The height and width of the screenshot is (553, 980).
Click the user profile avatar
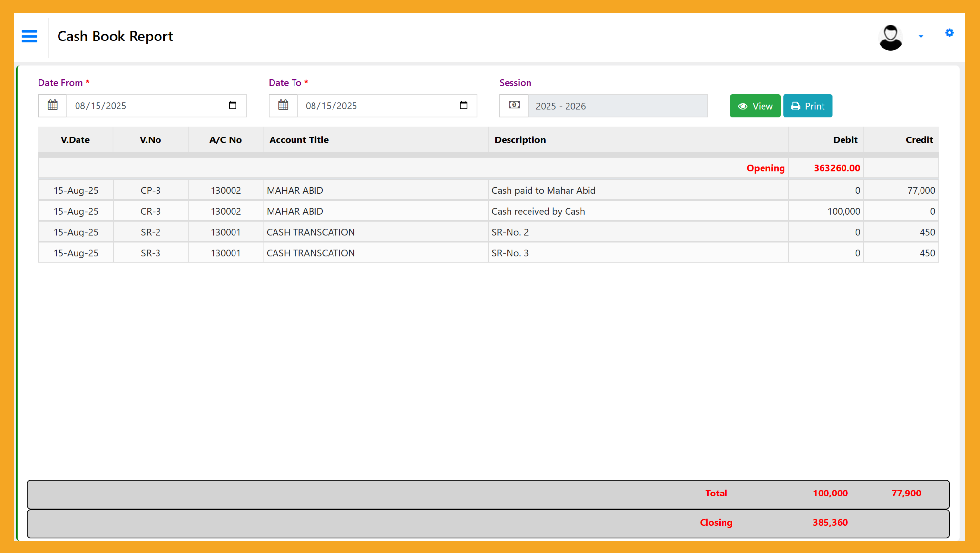click(890, 38)
